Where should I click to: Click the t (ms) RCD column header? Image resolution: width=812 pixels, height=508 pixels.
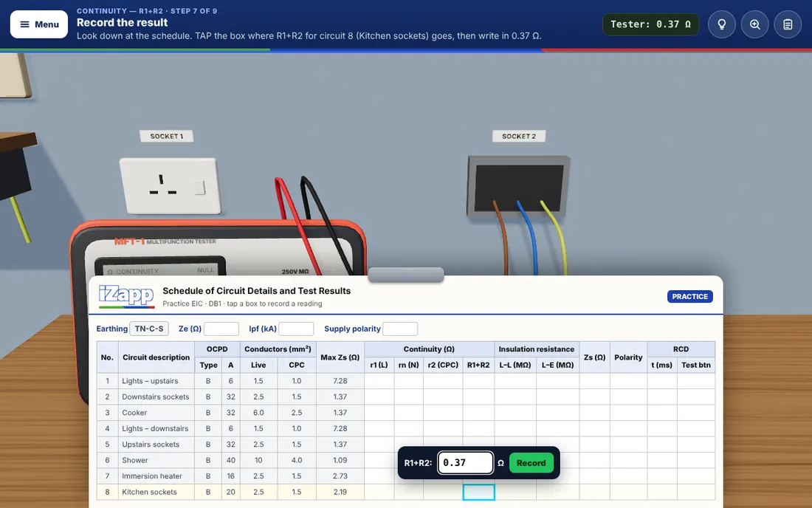point(662,365)
